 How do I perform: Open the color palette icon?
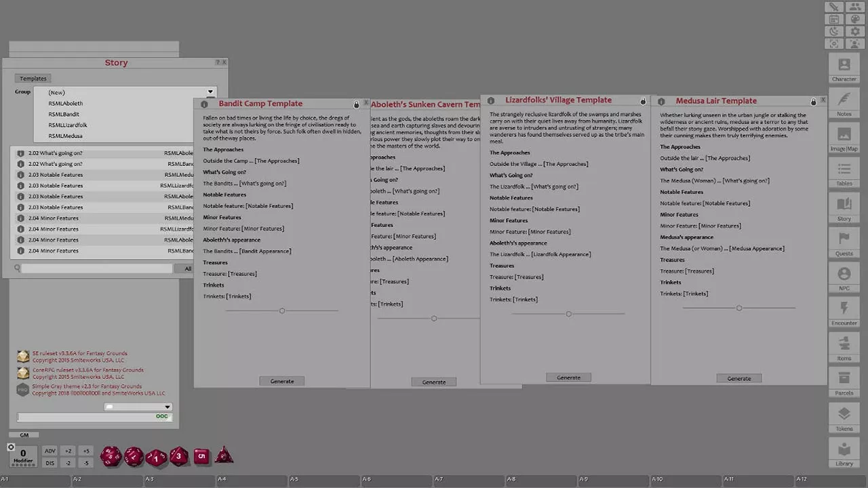[854, 19]
